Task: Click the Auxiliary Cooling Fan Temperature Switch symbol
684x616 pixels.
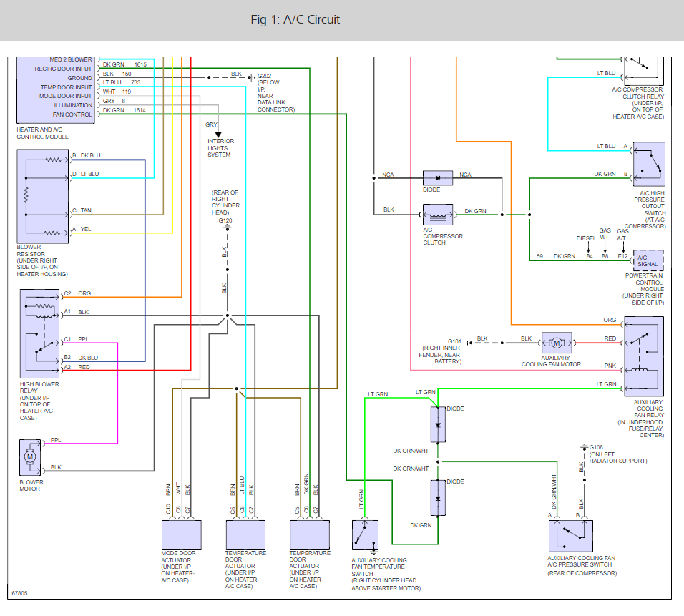Action: (365, 535)
